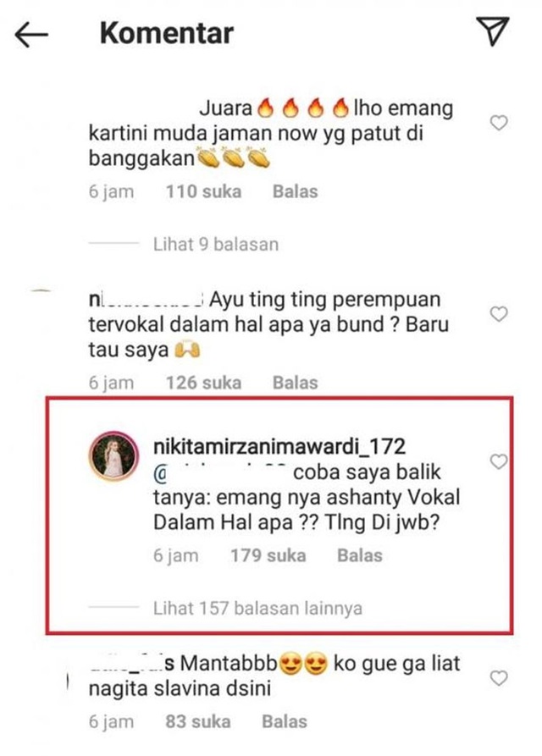
Task: Expand Lihat 9 balasan replies
Action: 216,245
